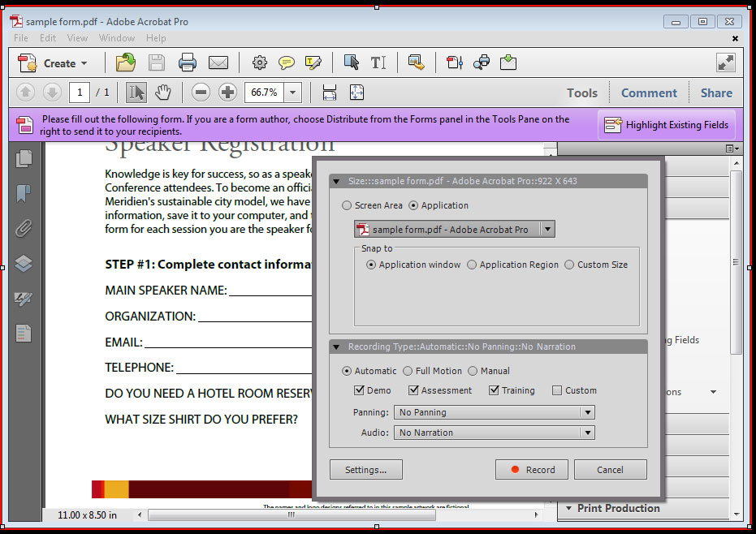Activate the Select tool for text
Image resolution: width=756 pixels, height=534 pixels.
pos(136,92)
